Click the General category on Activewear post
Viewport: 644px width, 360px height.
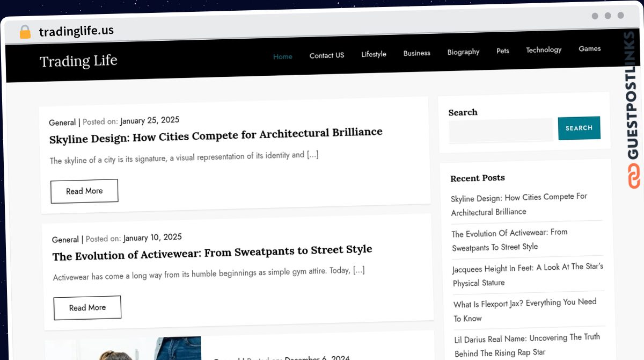(x=65, y=240)
